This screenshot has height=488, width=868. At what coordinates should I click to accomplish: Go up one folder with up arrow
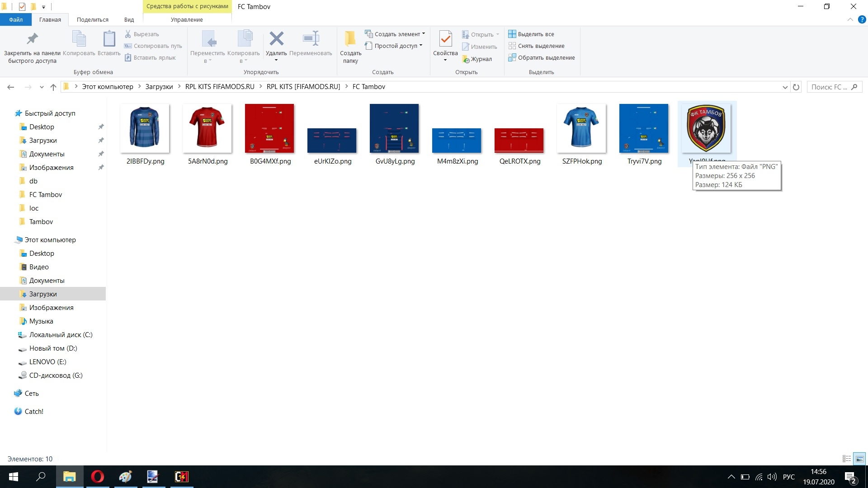point(53,87)
